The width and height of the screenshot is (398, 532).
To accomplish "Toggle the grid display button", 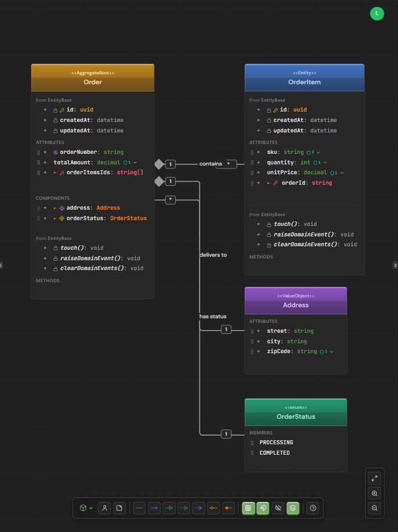I will pyautogui.click(x=248, y=508).
